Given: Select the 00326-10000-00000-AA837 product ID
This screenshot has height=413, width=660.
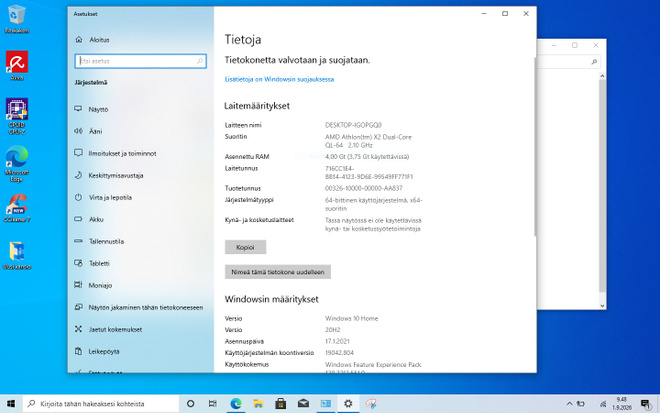Looking at the screenshot, I should pyautogui.click(x=364, y=188).
